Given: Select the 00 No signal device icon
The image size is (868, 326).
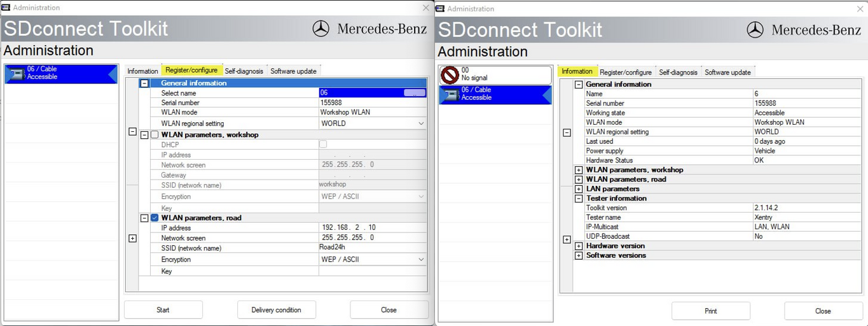Looking at the screenshot, I should click(450, 75).
